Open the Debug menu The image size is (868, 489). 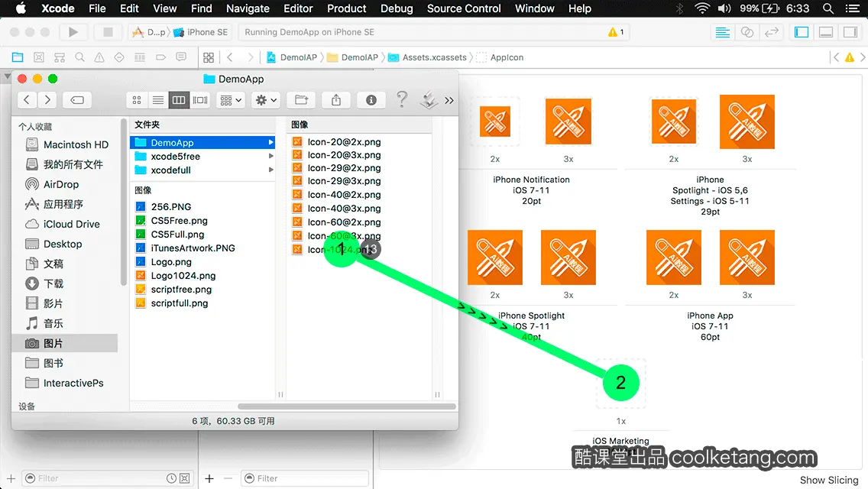(397, 8)
